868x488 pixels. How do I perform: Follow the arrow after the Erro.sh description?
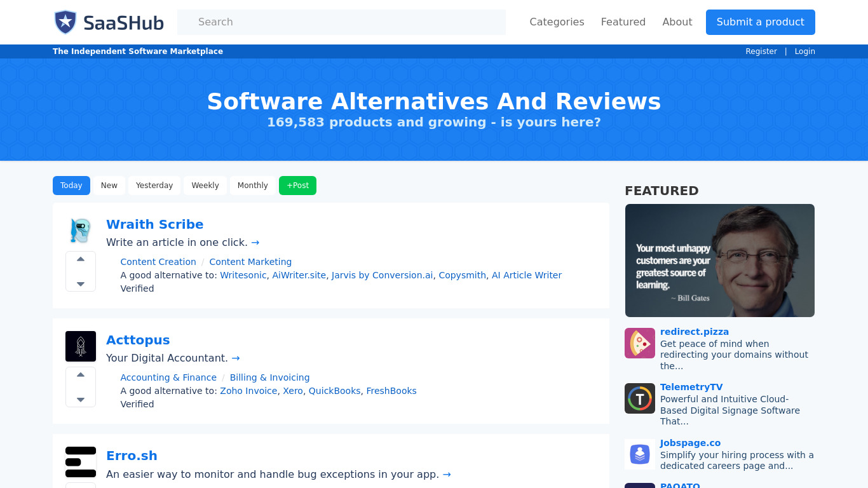pyautogui.click(x=447, y=474)
